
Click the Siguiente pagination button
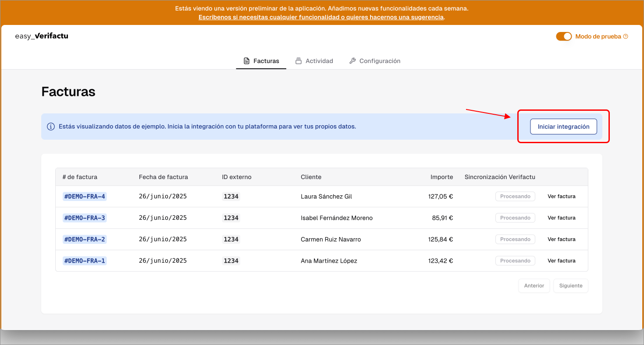(570, 285)
